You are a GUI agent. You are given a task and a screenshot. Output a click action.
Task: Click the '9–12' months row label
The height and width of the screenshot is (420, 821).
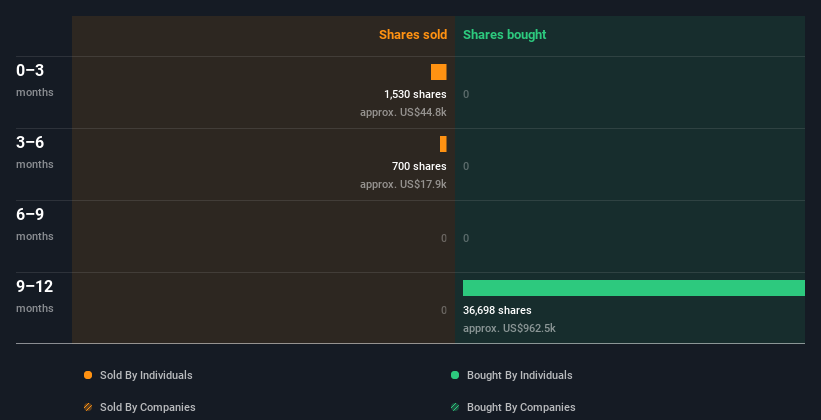coord(35,286)
